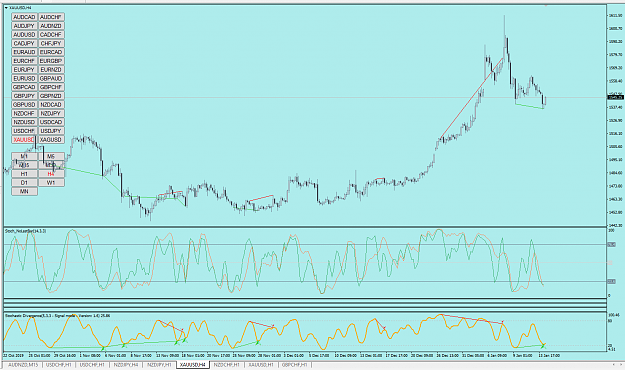Click the Stochastic Divergence indicator label
The image size is (625, 370).
pyautogui.click(x=57, y=316)
